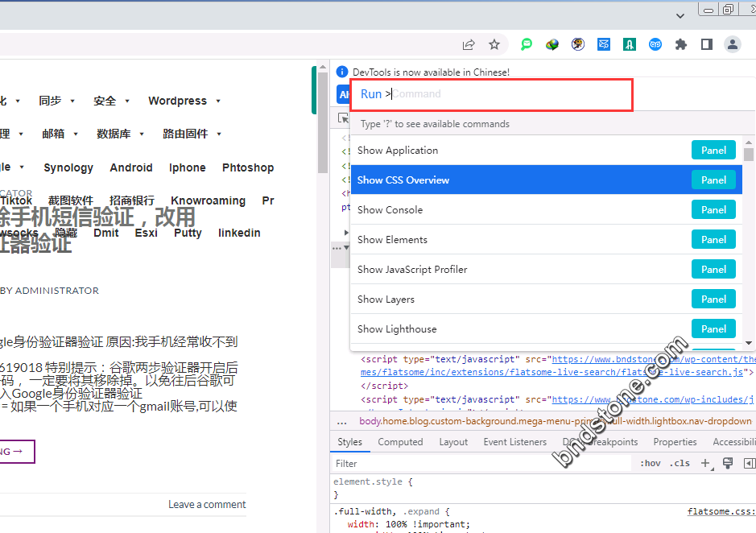The image size is (756, 533).
Task: Toggle the browser side panel icon
Action: tap(706, 44)
